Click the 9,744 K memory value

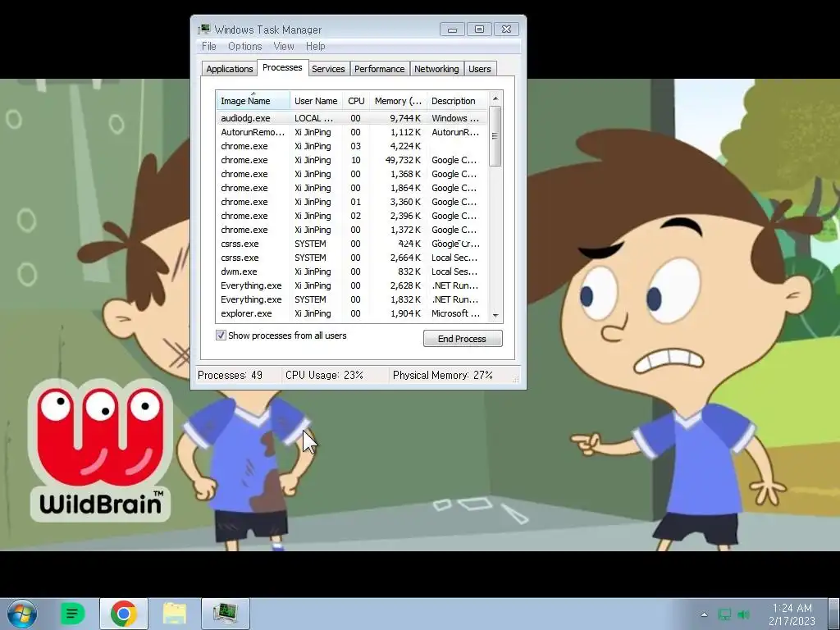click(405, 118)
